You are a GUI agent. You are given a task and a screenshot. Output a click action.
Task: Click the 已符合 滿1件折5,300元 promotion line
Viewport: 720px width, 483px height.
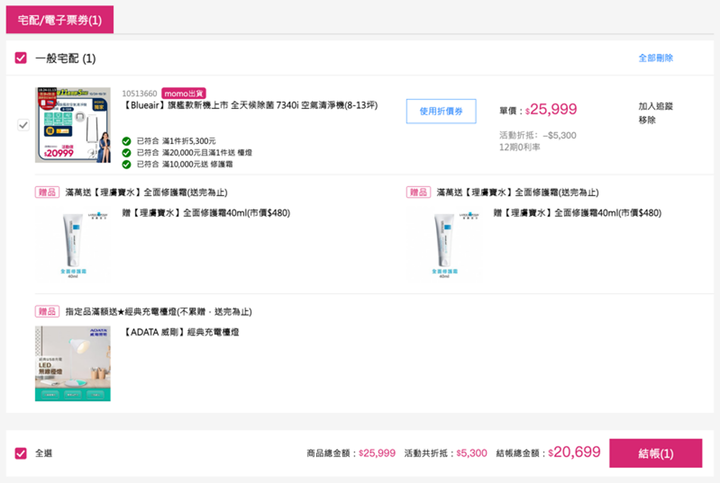point(176,141)
